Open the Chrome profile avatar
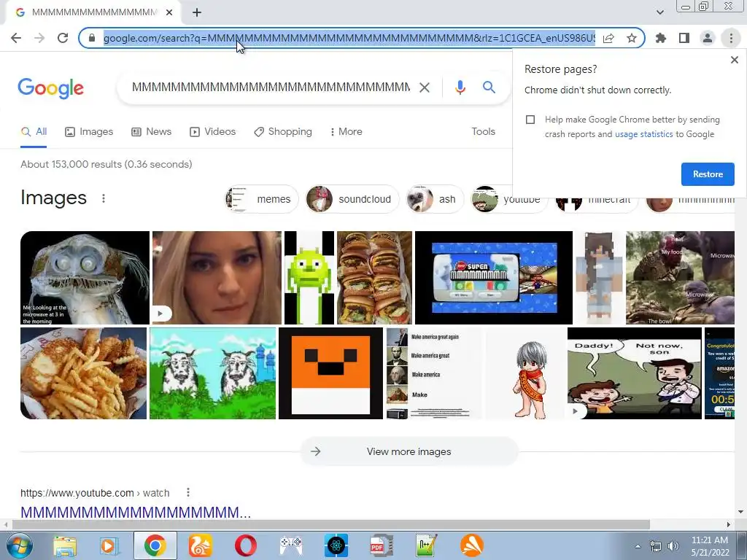 [x=708, y=38]
